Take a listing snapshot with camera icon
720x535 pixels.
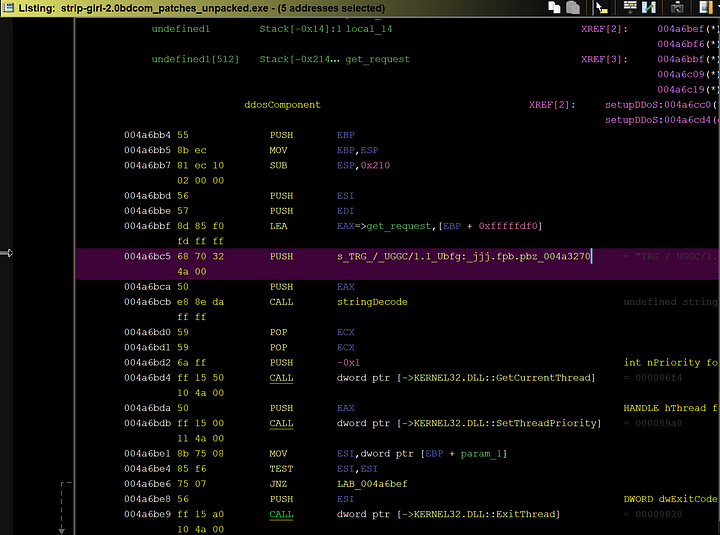click(x=677, y=7)
